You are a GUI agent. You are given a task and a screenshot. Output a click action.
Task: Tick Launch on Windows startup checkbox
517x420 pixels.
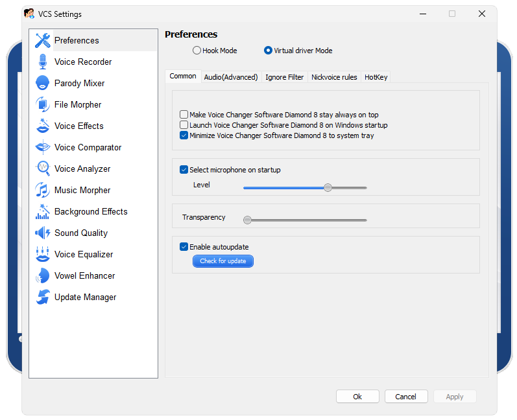coord(184,125)
